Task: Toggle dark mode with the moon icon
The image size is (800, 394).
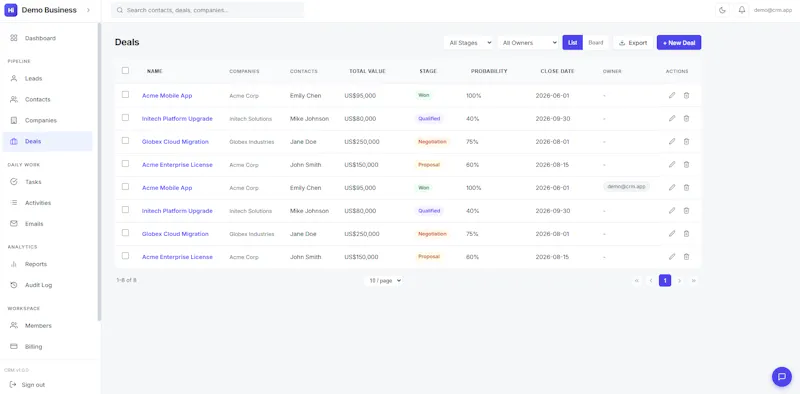Action: [x=722, y=10]
